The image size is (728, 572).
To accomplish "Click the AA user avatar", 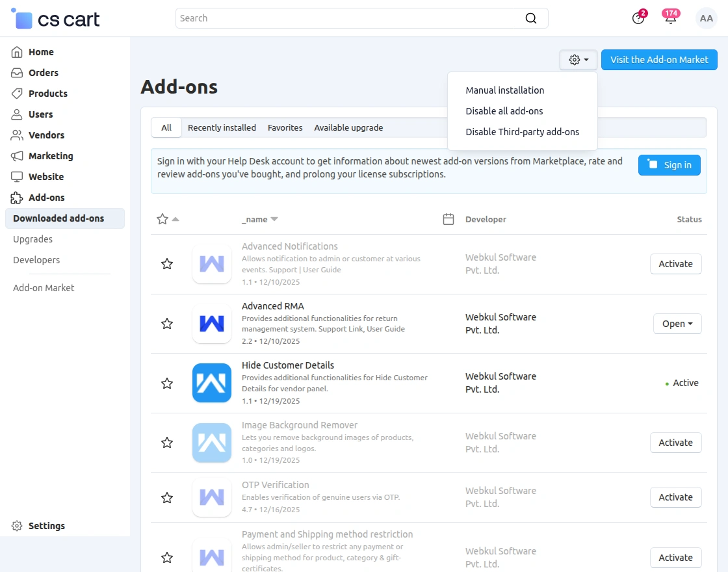I will (x=706, y=18).
